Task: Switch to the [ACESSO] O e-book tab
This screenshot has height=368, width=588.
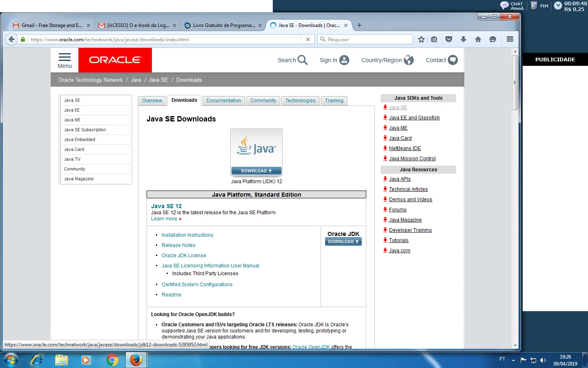Action: coord(138,25)
